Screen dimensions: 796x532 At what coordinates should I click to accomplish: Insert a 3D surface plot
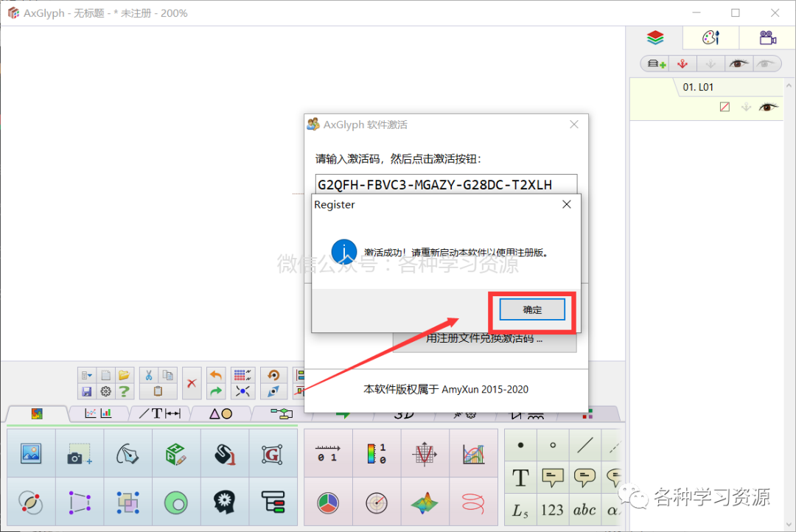point(425,503)
